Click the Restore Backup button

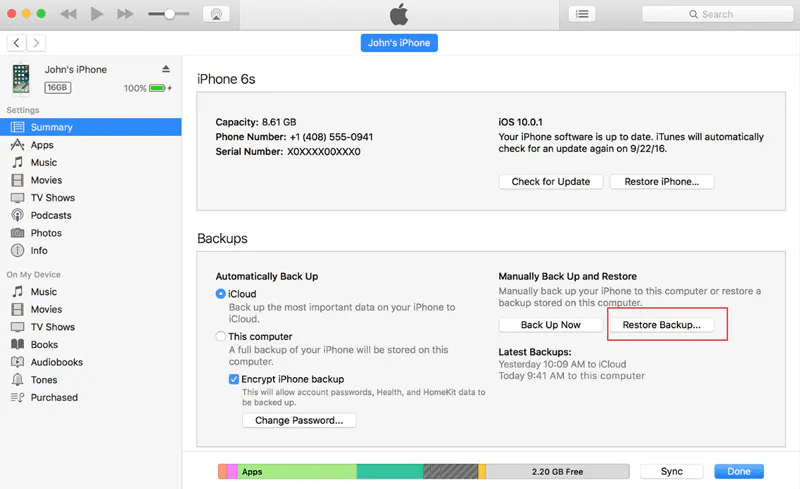click(668, 325)
